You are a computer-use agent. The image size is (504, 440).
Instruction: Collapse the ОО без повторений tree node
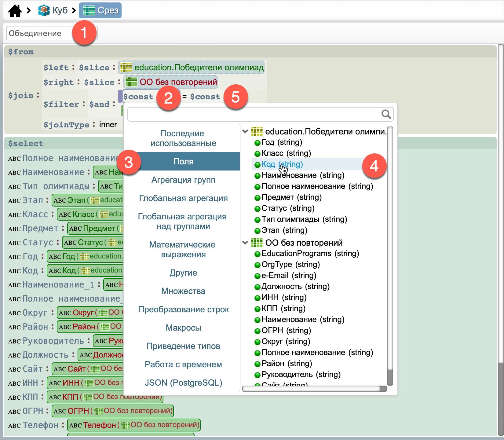pos(245,243)
